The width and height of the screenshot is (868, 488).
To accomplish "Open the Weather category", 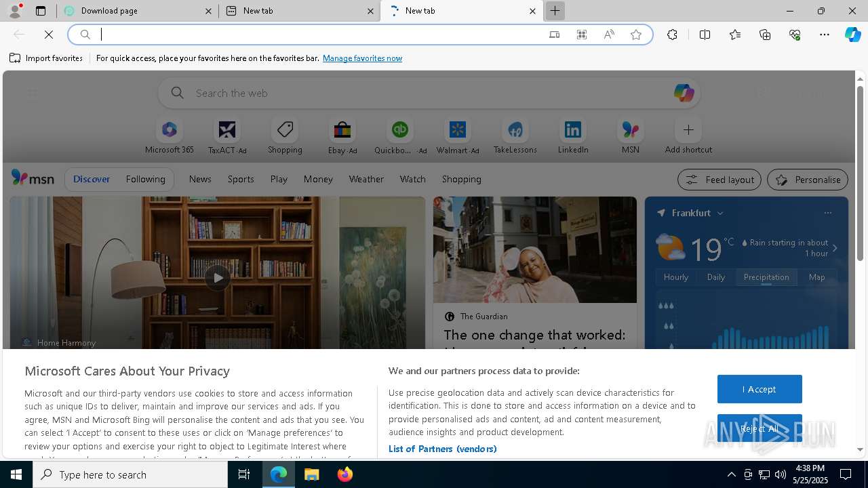I will click(366, 179).
